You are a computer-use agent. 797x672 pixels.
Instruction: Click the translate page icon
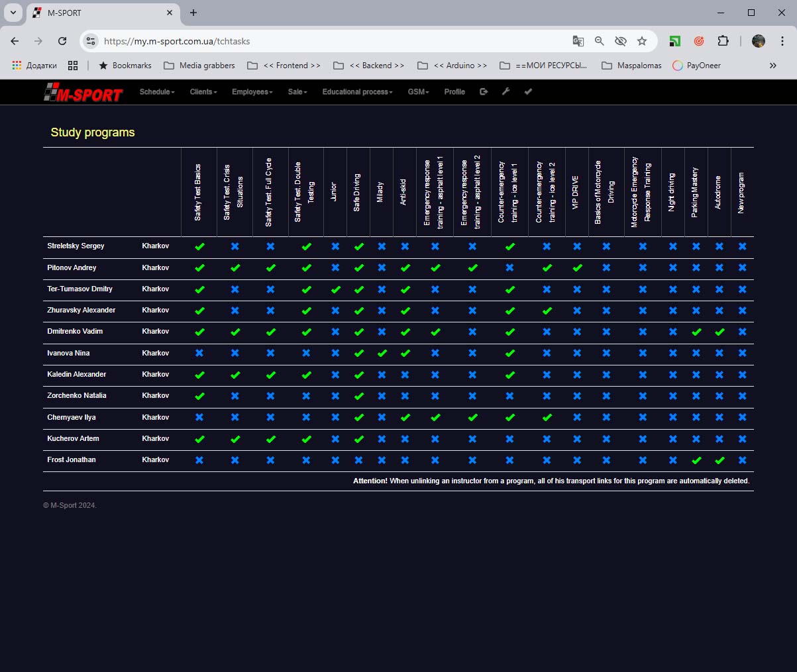pos(578,41)
